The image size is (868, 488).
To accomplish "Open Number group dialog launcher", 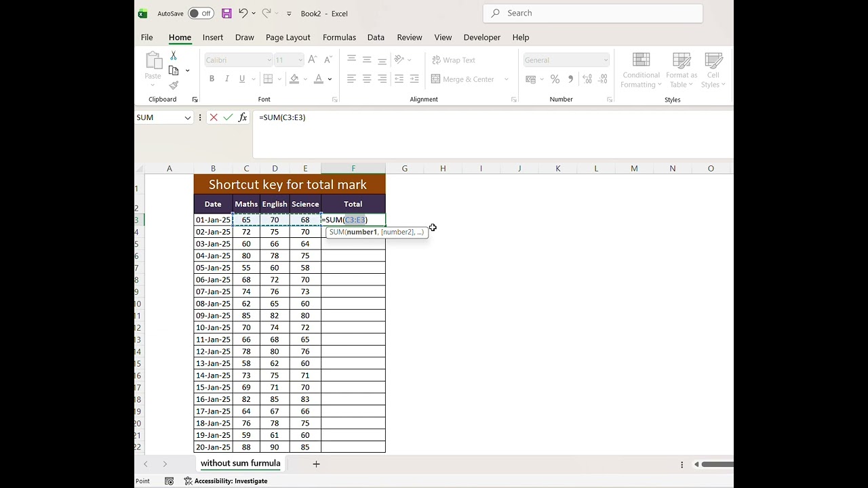I will click(610, 100).
